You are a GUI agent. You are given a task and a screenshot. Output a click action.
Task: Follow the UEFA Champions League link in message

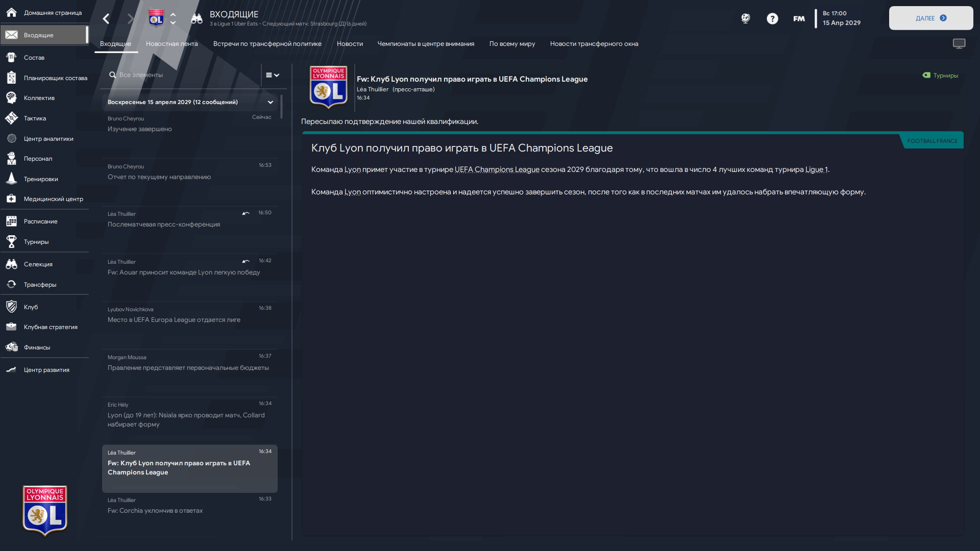click(x=497, y=170)
